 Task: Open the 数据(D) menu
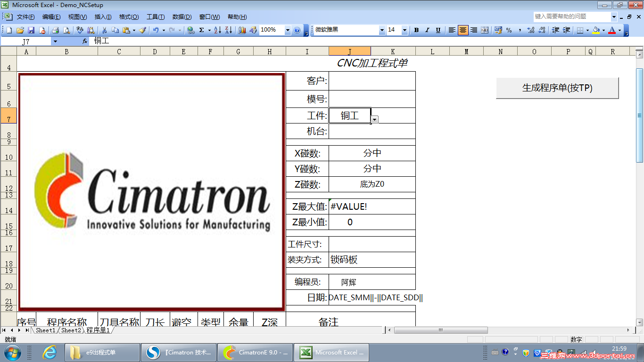tap(182, 17)
